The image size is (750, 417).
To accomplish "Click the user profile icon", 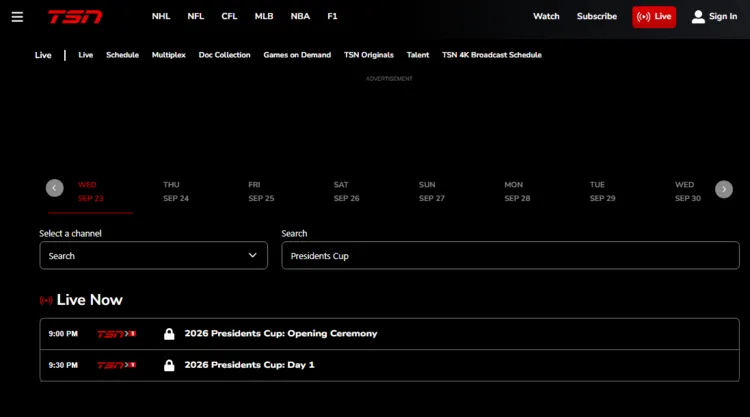I will [x=698, y=17].
